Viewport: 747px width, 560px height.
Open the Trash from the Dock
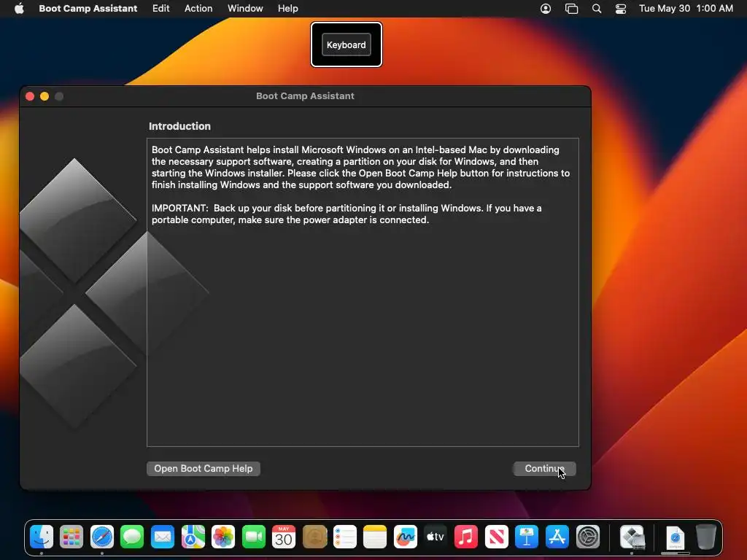point(706,537)
